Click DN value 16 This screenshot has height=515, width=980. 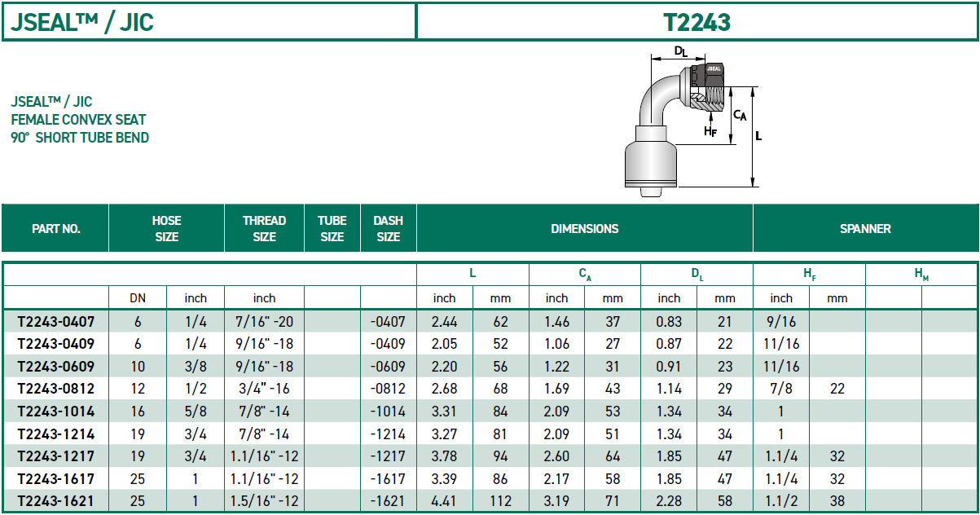point(138,412)
